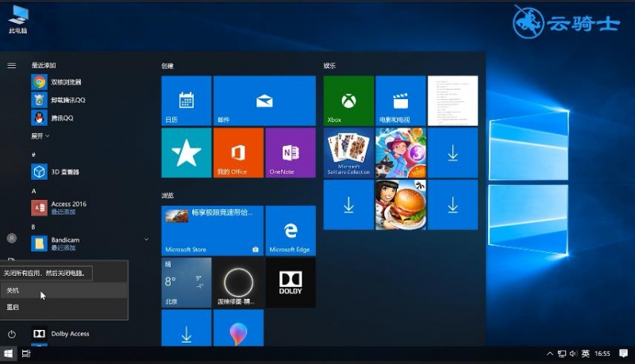Screen dimensions: 635x364
Task: Expand the Bandicam folder chevron
Action: click(x=147, y=239)
